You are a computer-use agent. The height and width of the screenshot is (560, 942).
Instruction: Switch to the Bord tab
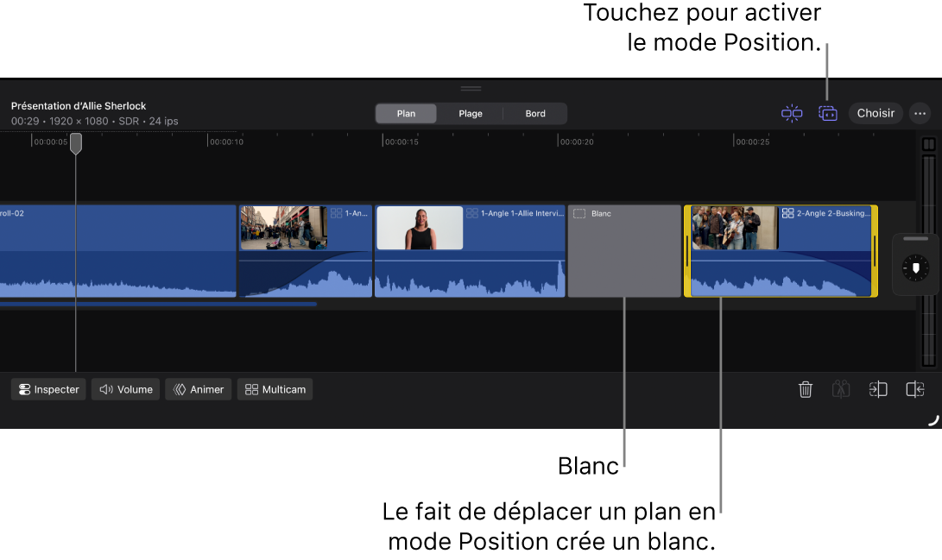coord(534,113)
